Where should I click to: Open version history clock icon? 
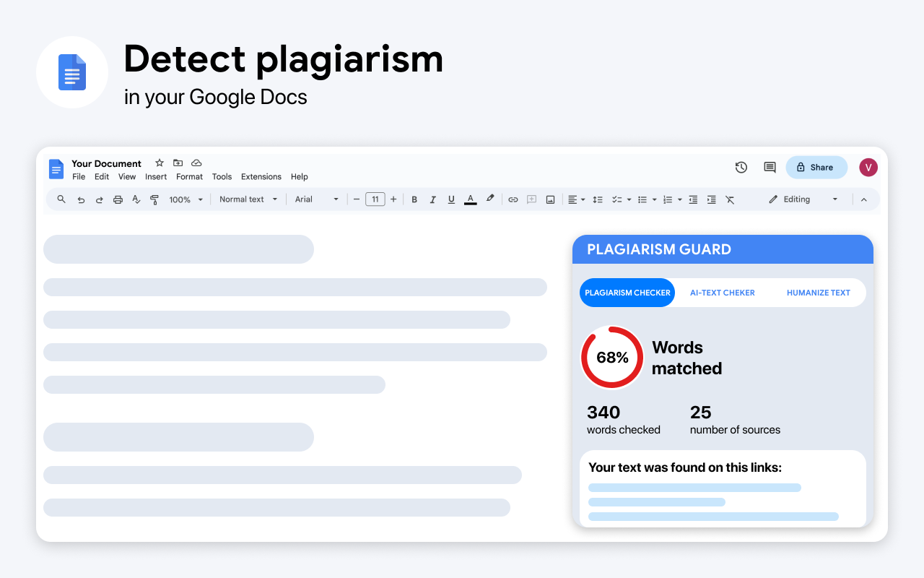pyautogui.click(x=741, y=168)
